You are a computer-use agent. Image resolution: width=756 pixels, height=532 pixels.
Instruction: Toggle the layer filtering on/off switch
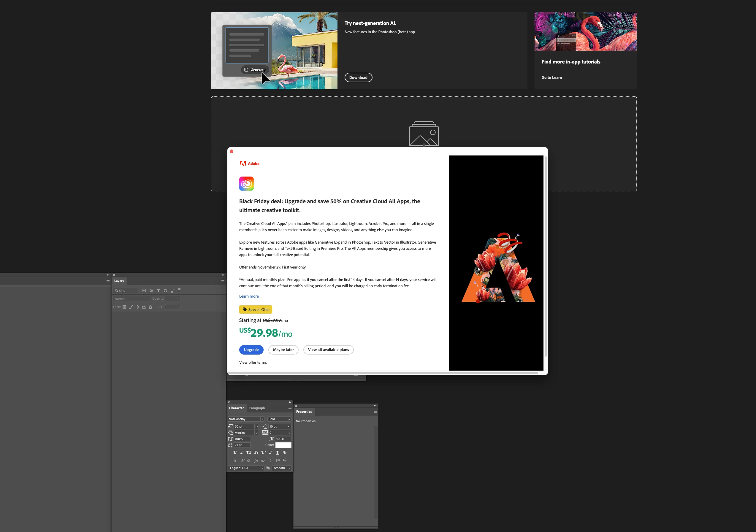(180, 290)
